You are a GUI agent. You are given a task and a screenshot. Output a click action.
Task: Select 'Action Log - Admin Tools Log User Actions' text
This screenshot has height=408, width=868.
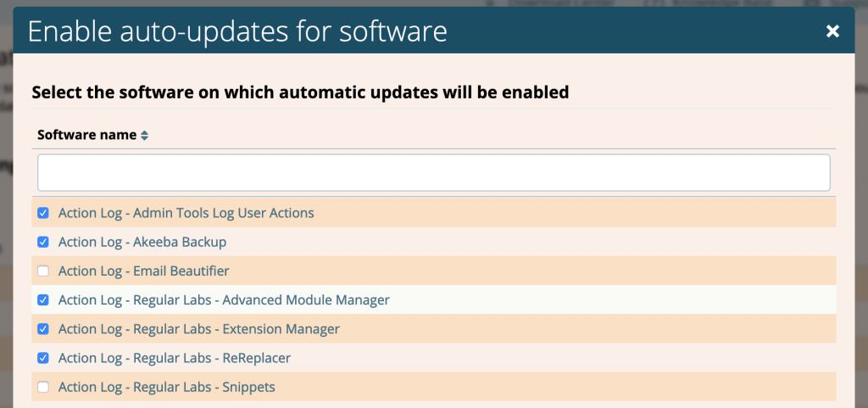(x=186, y=213)
